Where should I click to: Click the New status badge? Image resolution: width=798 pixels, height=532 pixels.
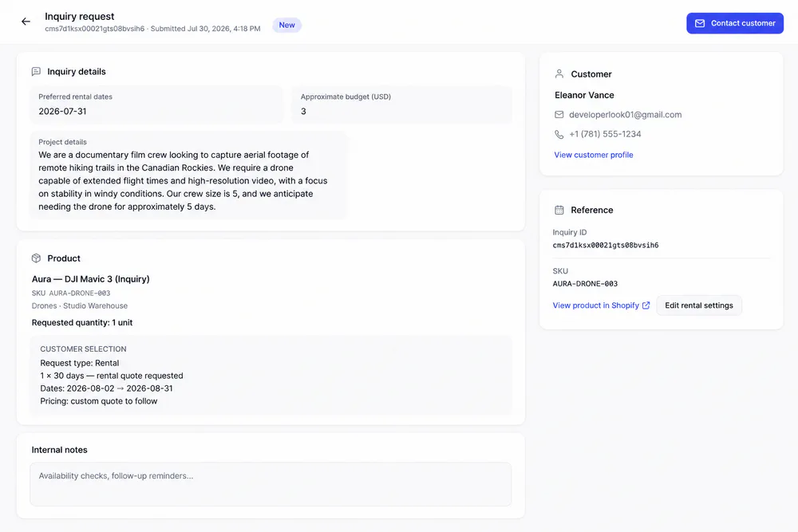click(287, 25)
